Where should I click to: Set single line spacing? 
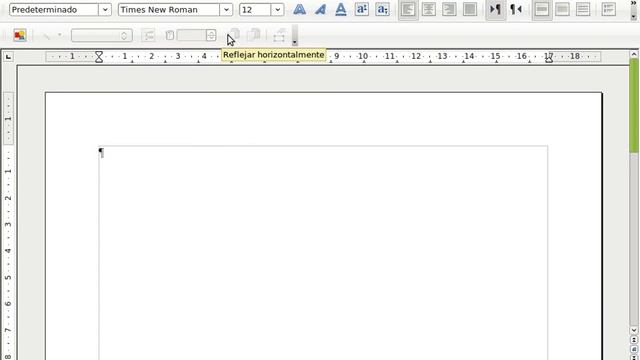click(542, 9)
